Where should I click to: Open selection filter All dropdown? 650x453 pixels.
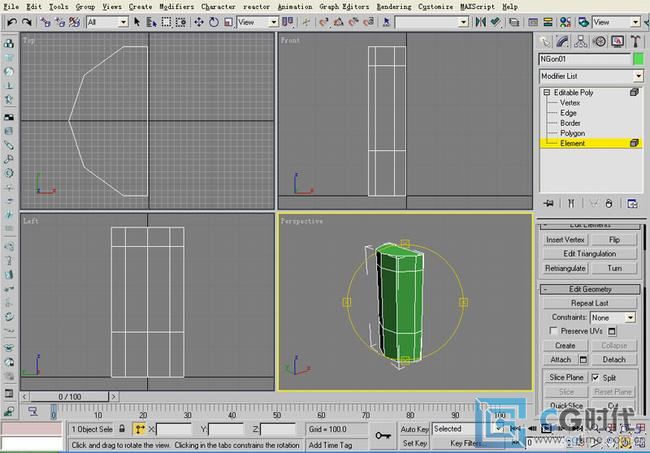point(107,22)
